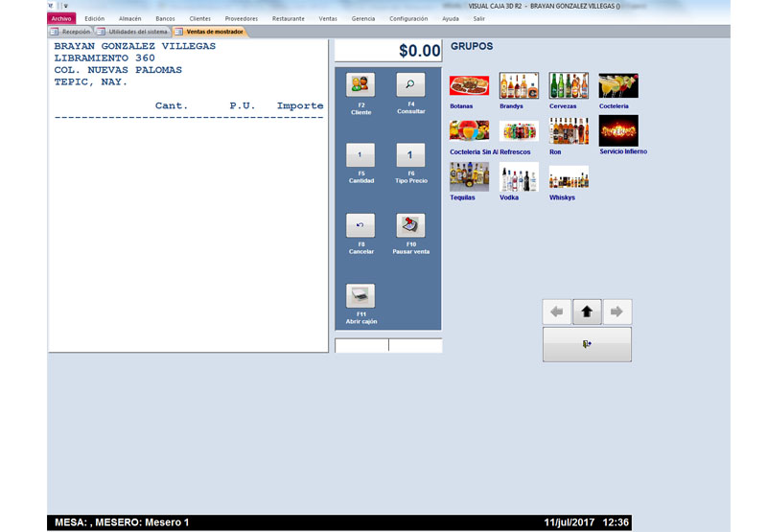Go up with the up arrow button
767x532 pixels.
click(x=587, y=312)
